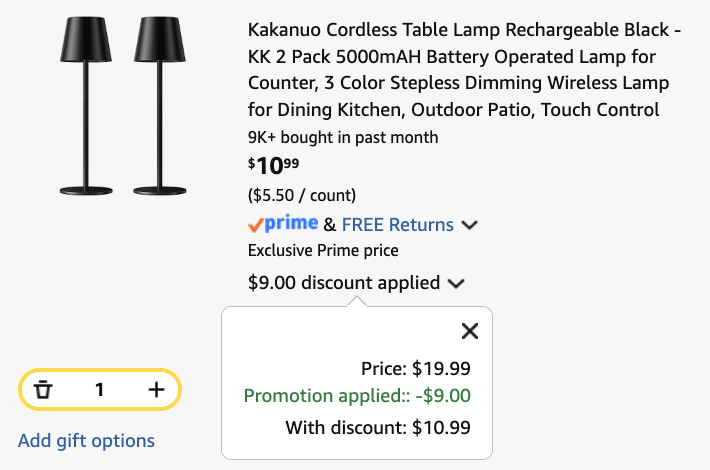
Task: Click the Prime checkmark logo
Action: [283, 223]
